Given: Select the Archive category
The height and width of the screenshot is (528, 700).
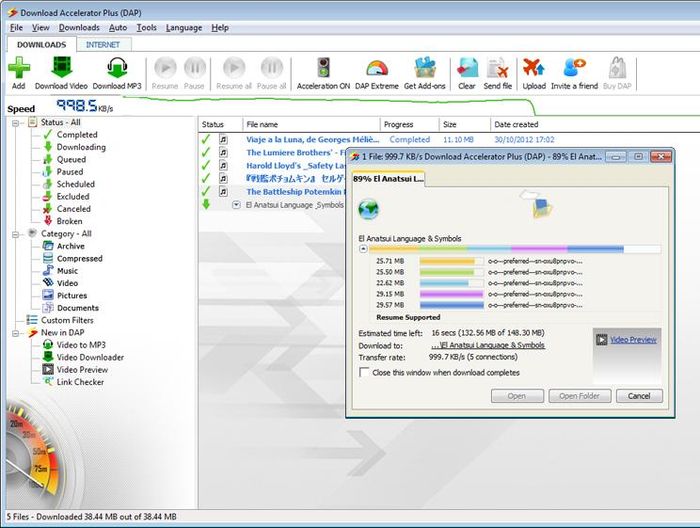Looking at the screenshot, I should [71, 246].
